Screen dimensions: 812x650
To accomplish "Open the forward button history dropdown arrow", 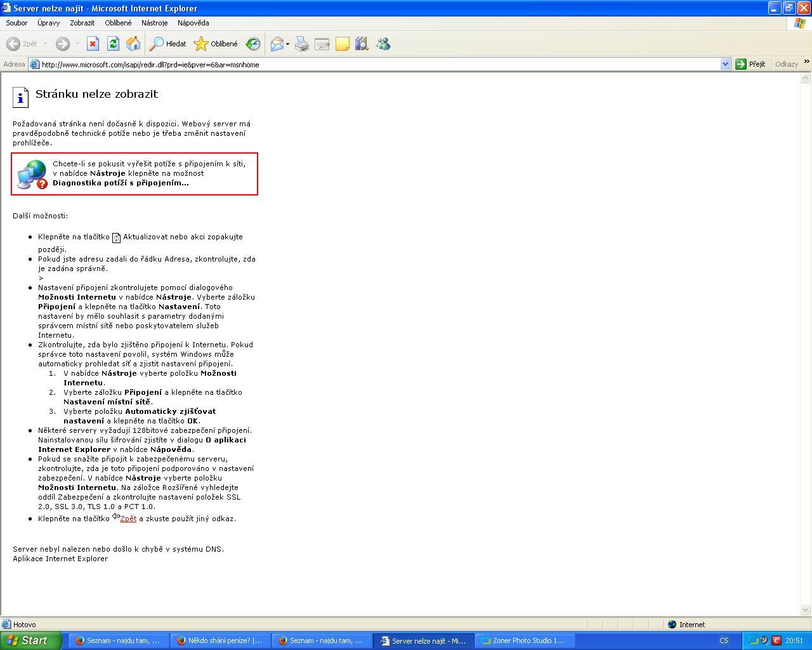I will [x=77, y=44].
